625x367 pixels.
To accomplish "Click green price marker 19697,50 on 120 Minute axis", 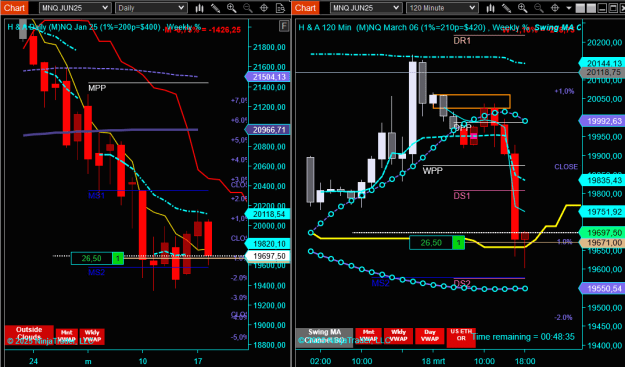I will click(x=601, y=233).
